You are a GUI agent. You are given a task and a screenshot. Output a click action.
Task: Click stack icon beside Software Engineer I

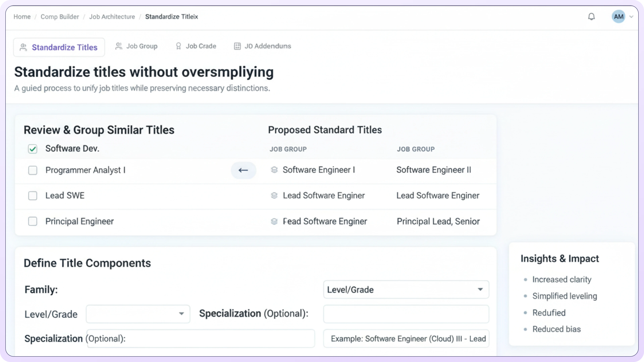click(x=274, y=170)
